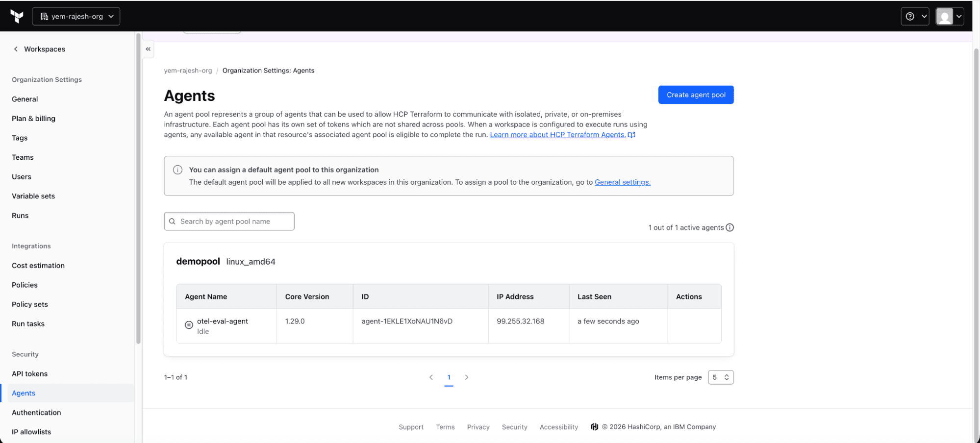Click the idle status icon for otel-eval-agent

pyautogui.click(x=189, y=325)
